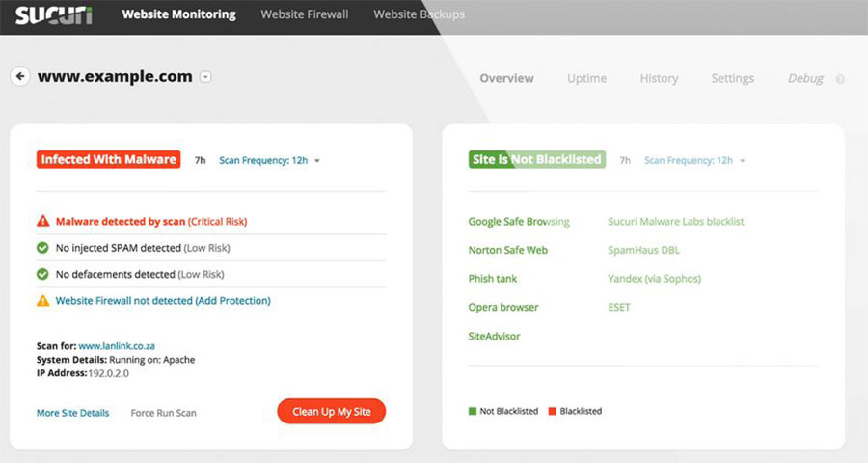868x463 pixels.
Task: Click the red malware warning triangle icon
Action: [x=42, y=221]
